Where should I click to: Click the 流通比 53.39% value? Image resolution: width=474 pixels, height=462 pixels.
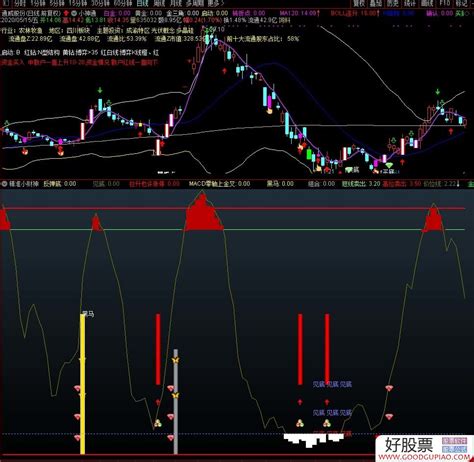pos(127,39)
